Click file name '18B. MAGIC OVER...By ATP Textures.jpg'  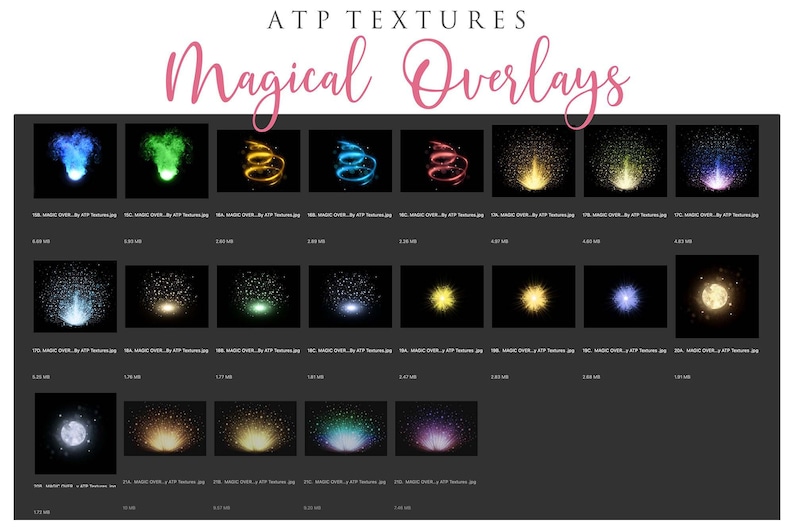258,350
